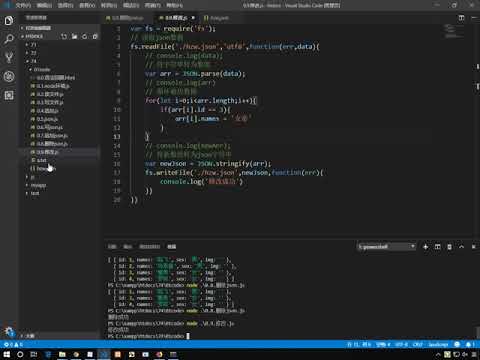
Task: Click the errors and warnings status indicator
Action: [x=13, y=344]
